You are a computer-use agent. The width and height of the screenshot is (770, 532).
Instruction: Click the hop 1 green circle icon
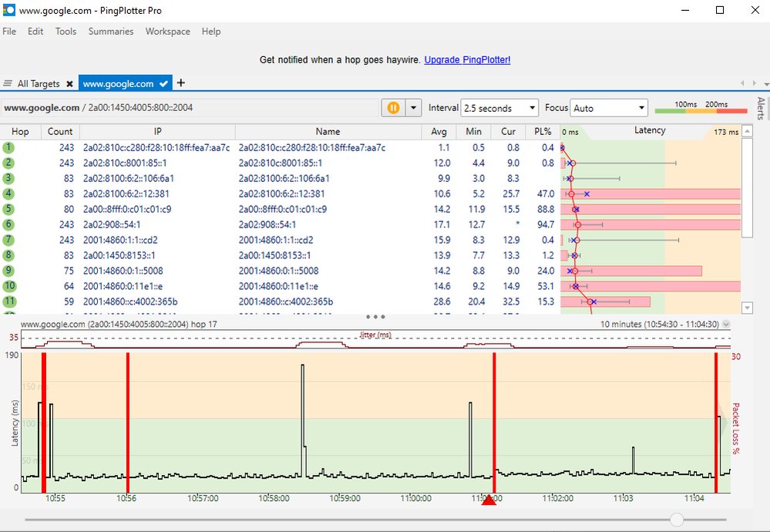(x=8, y=147)
